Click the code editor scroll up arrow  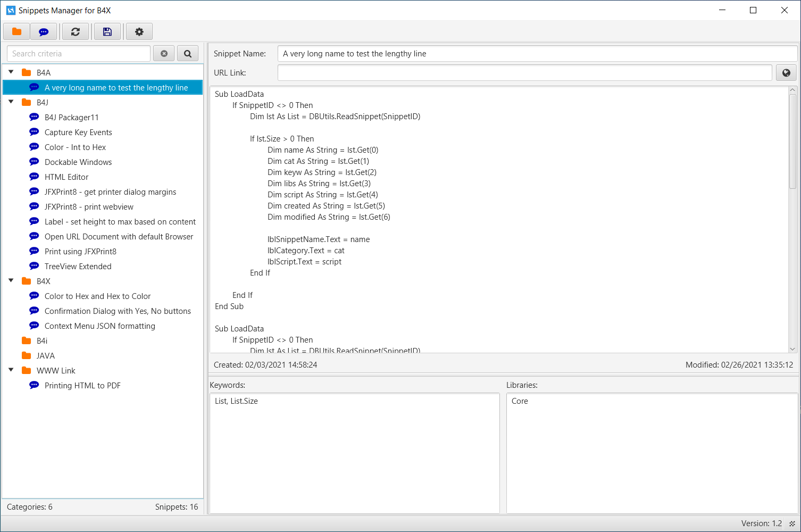pos(792,90)
